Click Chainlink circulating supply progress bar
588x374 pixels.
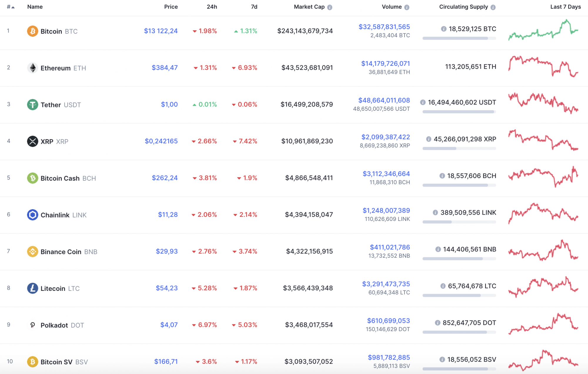tap(459, 222)
